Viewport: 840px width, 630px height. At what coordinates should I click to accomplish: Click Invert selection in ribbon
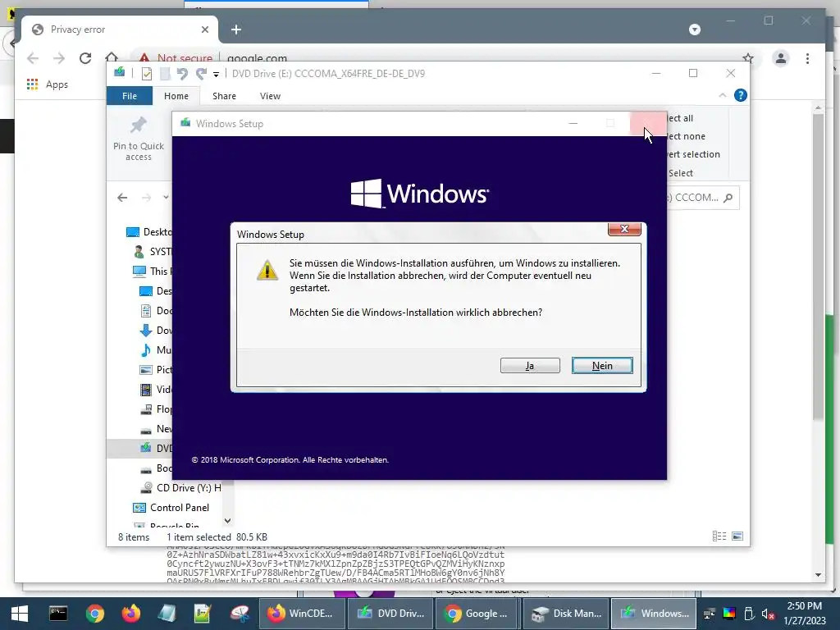point(693,154)
